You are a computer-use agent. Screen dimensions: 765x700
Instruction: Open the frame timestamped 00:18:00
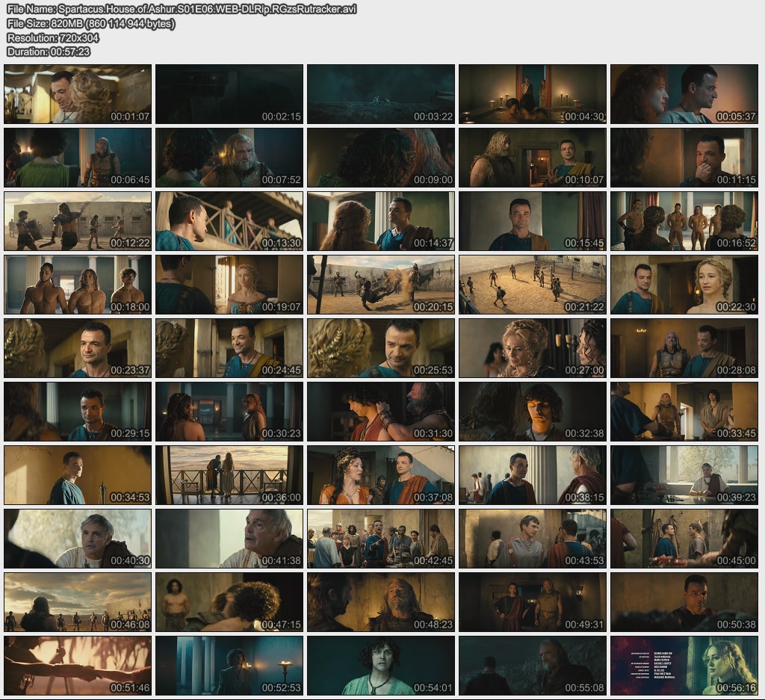pos(78,285)
